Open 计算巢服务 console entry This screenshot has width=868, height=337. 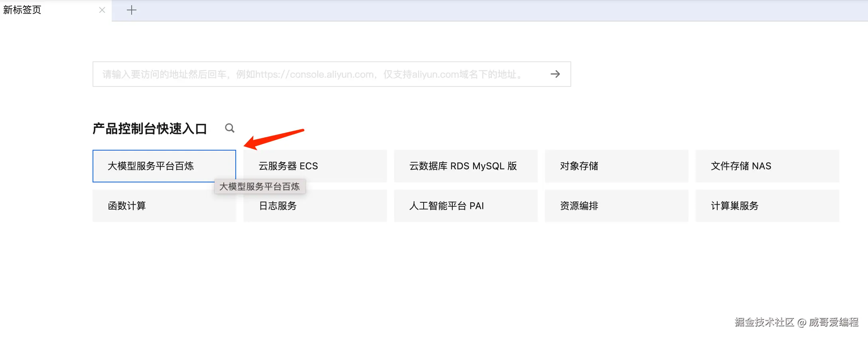[x=767, y=206]
